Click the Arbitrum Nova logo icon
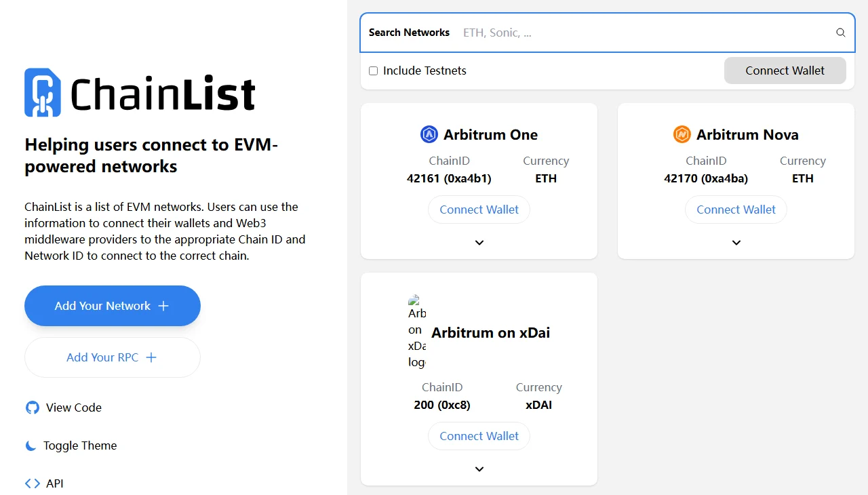 [x=682, y=134]
